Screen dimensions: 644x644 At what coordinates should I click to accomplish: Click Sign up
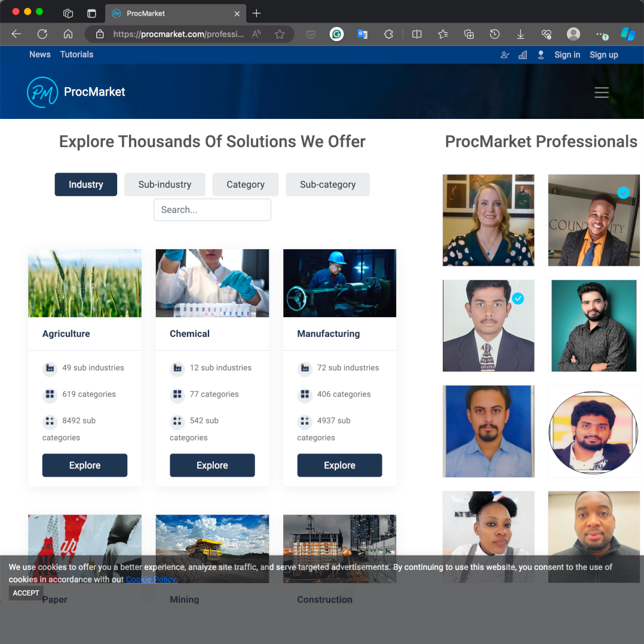(x=604, y=55)
